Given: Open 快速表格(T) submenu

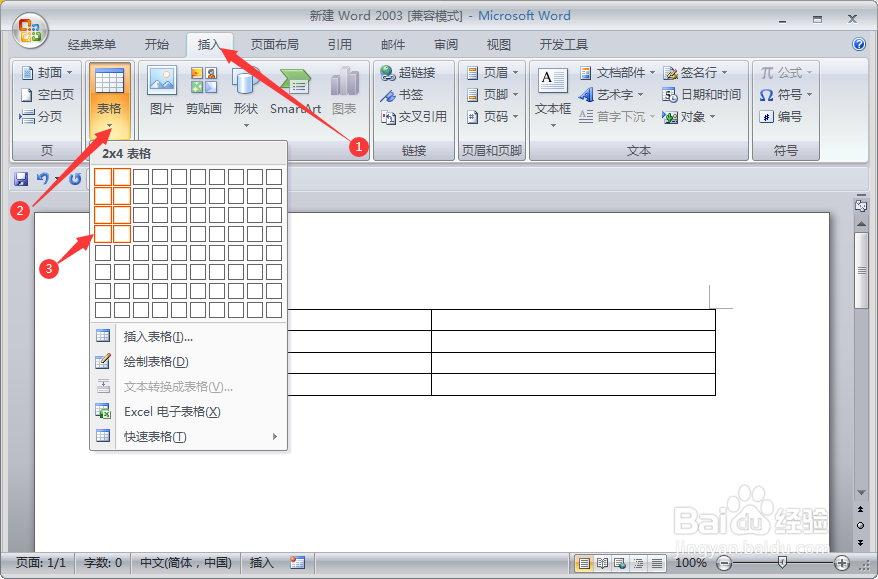Looking at the screenshot, I should (x=189, y=437).
